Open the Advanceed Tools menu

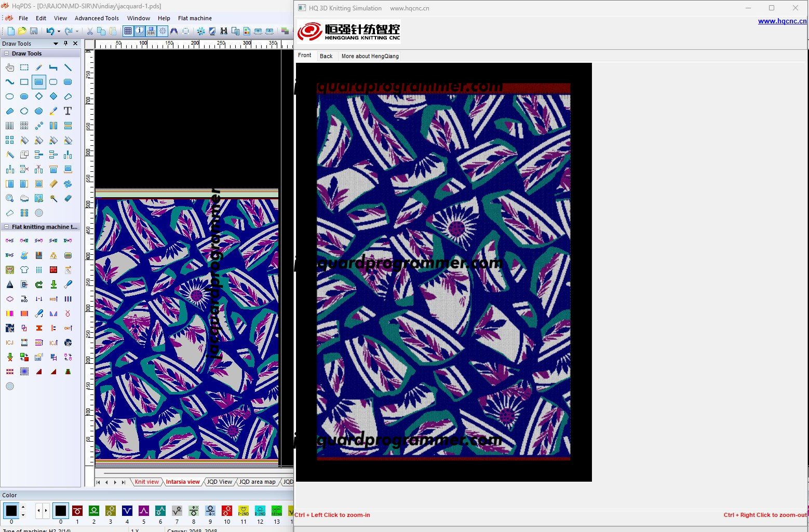click(x=97, y=18)
